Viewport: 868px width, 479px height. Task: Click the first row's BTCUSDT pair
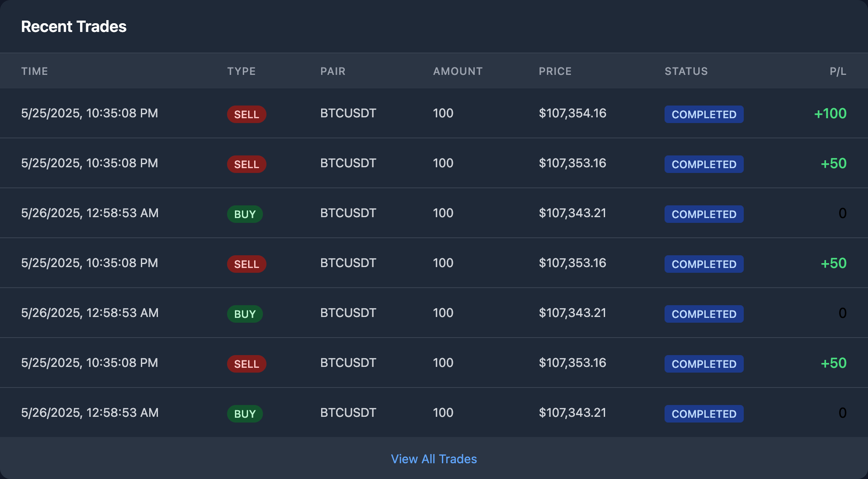tap(348, 113)
